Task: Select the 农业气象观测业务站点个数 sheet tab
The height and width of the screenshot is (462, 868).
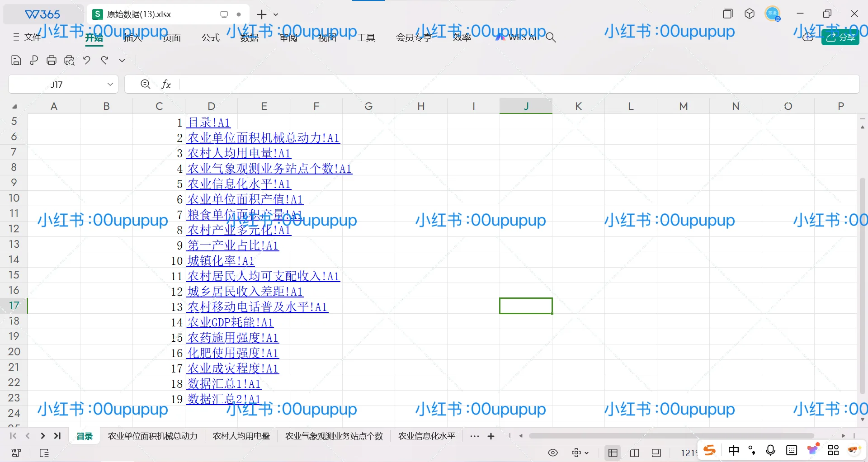Action: point(334,436)
